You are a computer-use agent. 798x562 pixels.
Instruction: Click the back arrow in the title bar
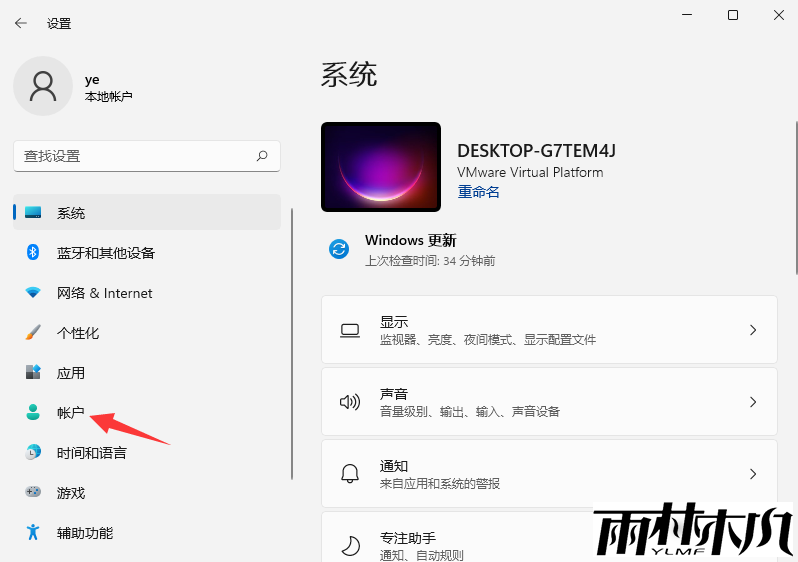20,23
